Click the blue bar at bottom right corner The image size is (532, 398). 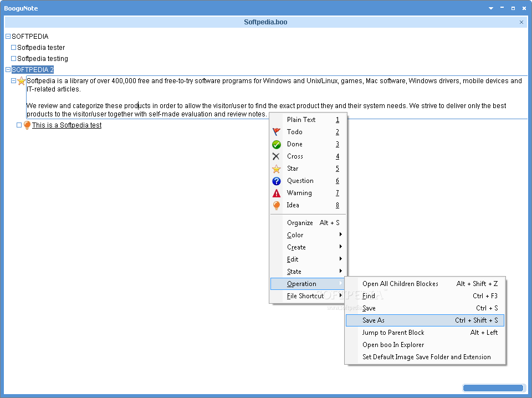click(x=493, y=388)
